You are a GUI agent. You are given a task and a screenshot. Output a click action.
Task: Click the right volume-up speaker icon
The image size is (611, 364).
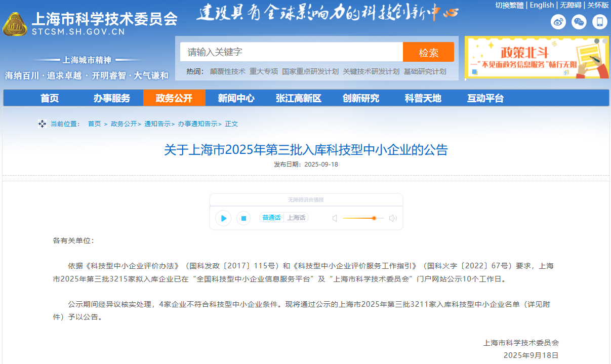pos(393,218)
